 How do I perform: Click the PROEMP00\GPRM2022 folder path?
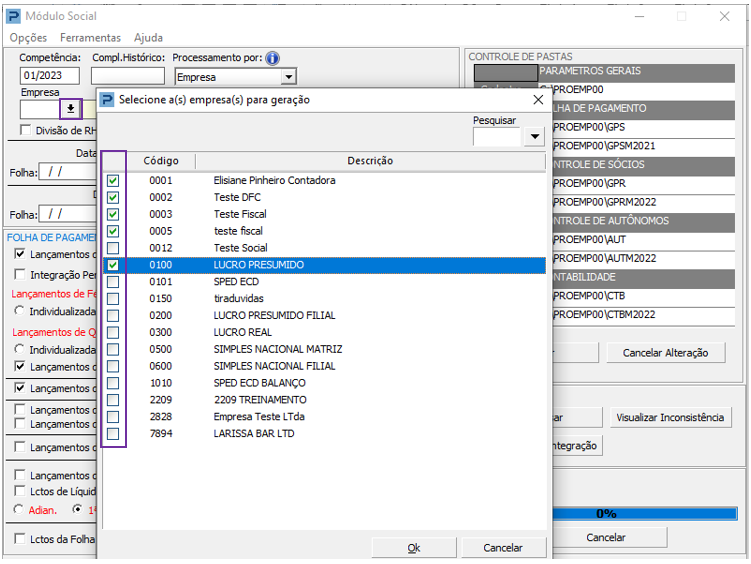click(604, 202)
